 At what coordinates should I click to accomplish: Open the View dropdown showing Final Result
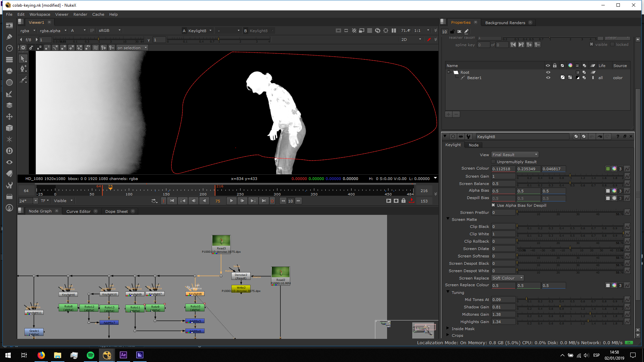515,155
